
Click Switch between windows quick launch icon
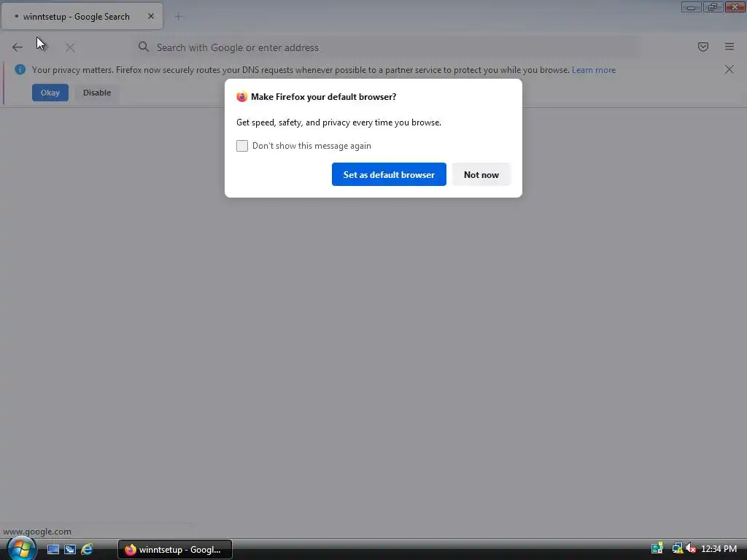pyautogui.click(x=70, y=550)
